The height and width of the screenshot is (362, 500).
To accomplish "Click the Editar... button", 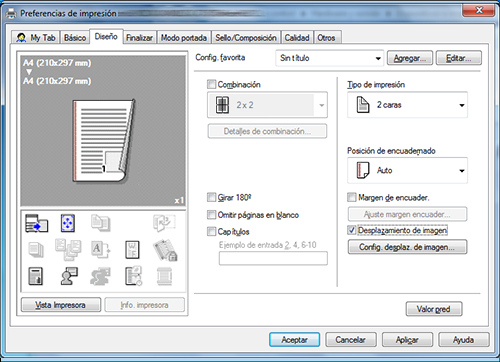I will tap(459, 58).
